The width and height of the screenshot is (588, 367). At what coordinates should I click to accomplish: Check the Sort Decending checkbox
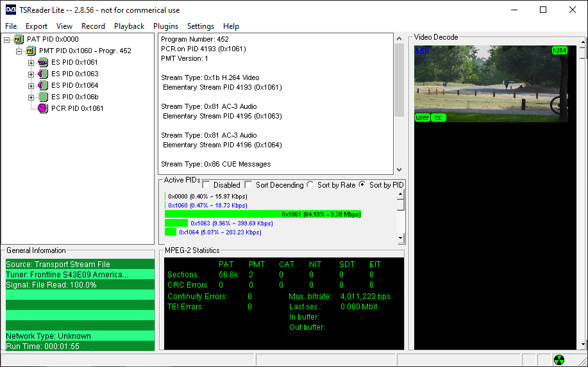[x=248, y=185]
